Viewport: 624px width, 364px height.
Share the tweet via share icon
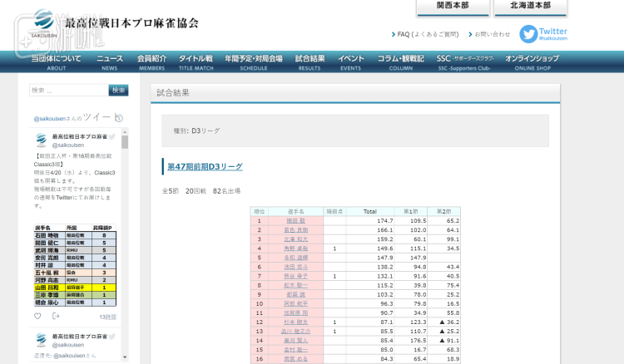point(56,317)
